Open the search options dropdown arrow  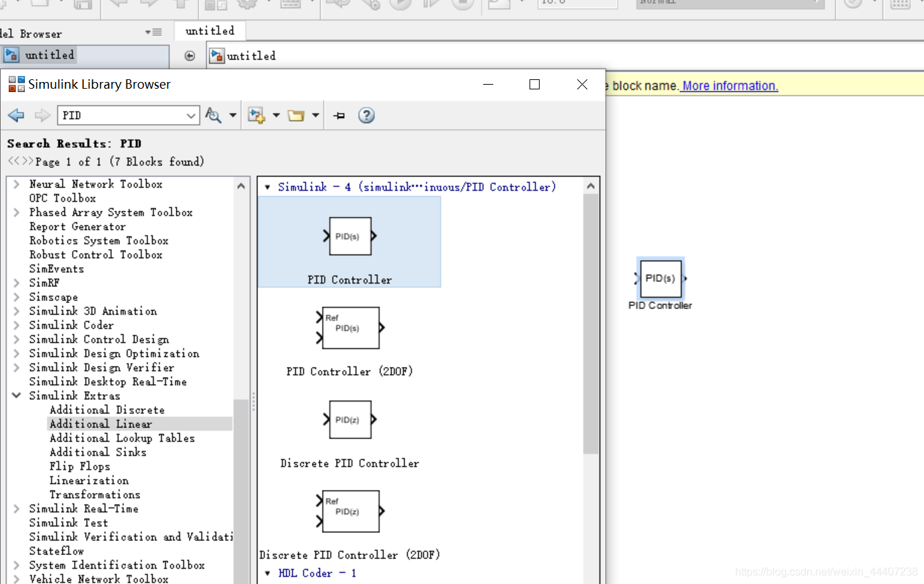[233, 116]
